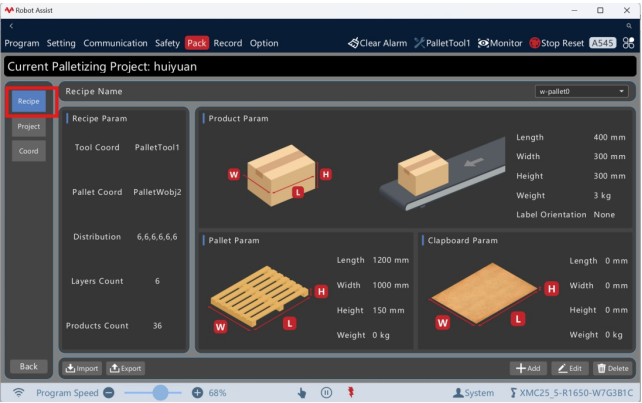
Task: Click the hand manual mode icon
Action: 302,393
